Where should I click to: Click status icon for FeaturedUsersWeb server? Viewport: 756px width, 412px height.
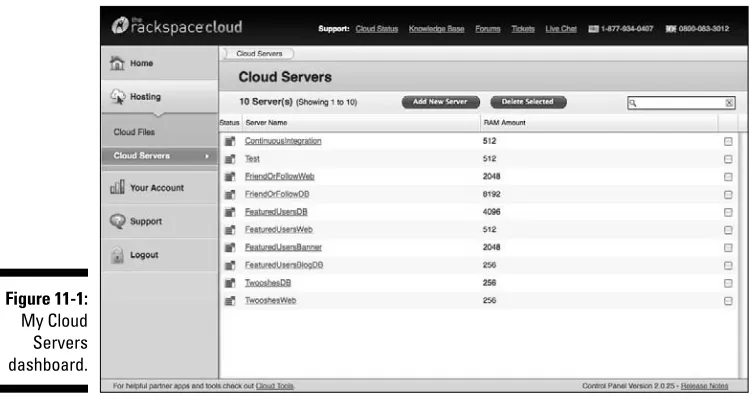(230, 230)
